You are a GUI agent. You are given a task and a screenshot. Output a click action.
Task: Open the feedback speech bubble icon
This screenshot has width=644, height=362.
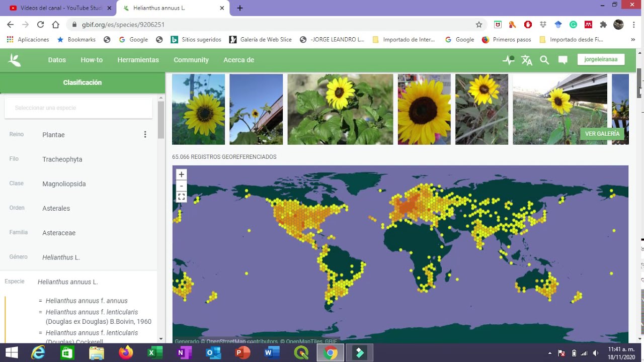point(563,60)
